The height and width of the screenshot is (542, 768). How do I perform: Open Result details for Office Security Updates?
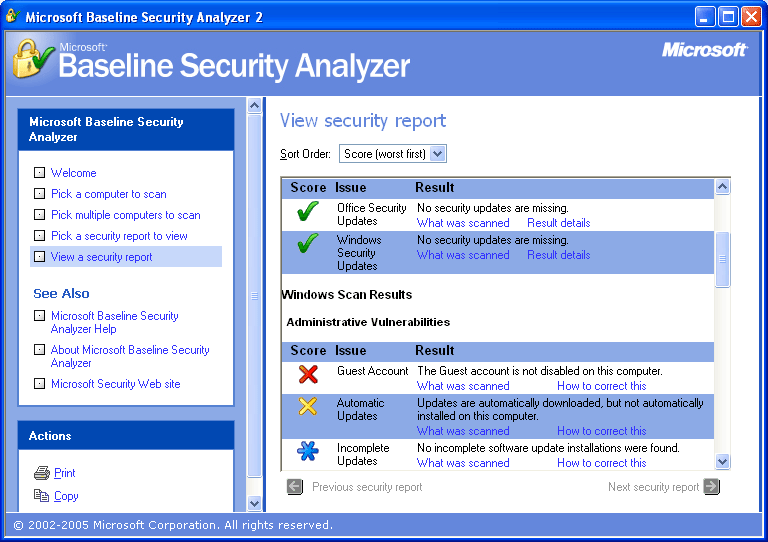point(559,223)
